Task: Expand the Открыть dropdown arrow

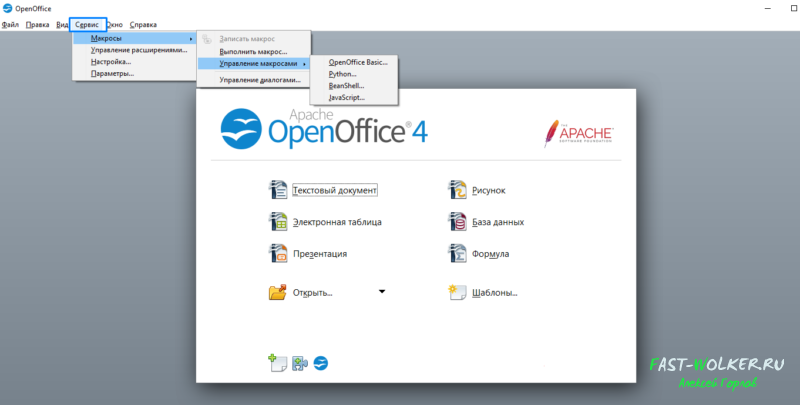Action: point(382,292)
